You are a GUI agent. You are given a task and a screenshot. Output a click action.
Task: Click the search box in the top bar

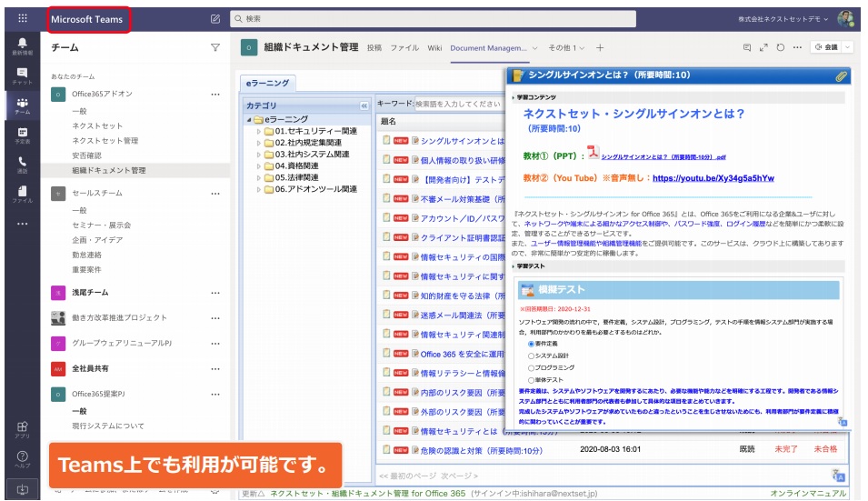(x=432, y=18)
